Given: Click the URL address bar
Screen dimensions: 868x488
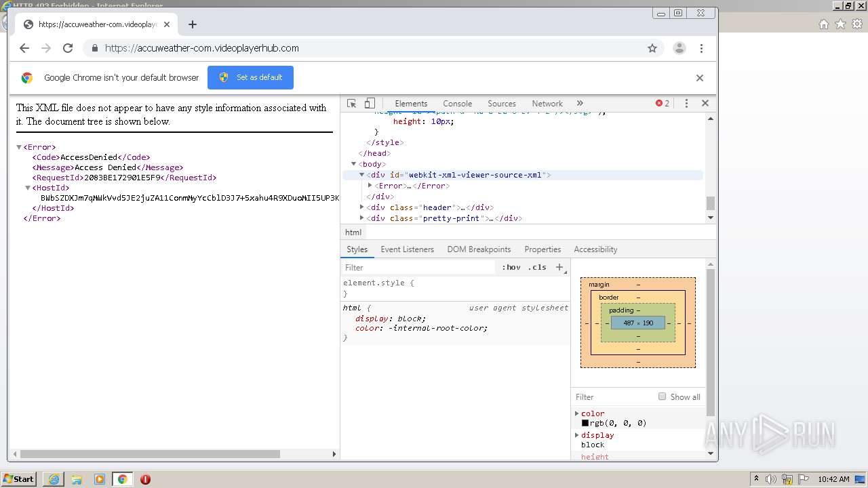Looking at the screenshot, I should [366, 48].
